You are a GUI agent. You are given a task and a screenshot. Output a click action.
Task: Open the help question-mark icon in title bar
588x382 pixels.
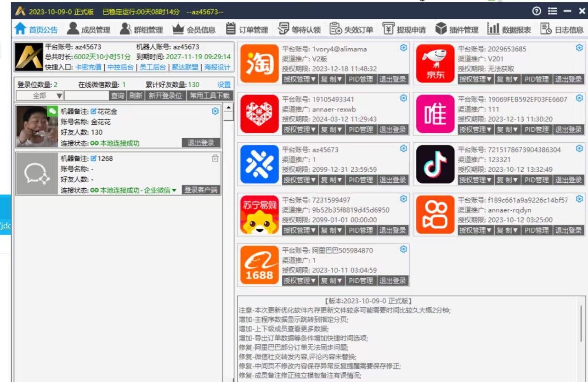(537, 11)
